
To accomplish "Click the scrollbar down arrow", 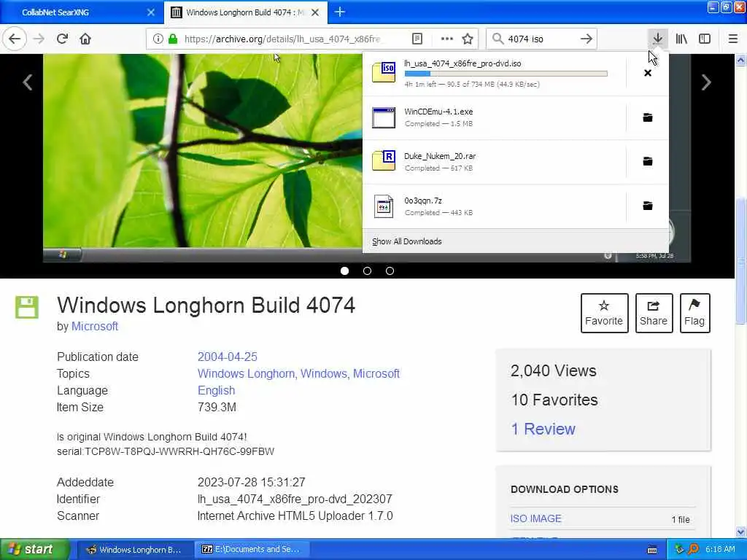I will pos(740,532).
